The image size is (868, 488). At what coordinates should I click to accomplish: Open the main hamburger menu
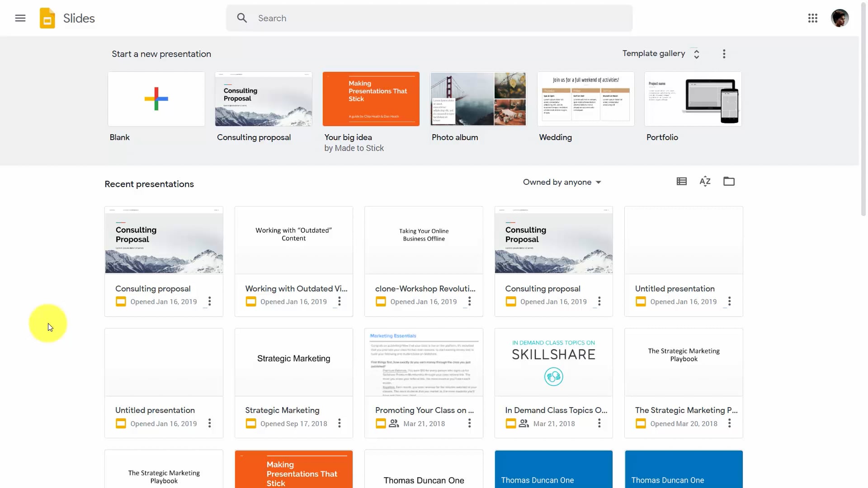click(x=20, y=18)
